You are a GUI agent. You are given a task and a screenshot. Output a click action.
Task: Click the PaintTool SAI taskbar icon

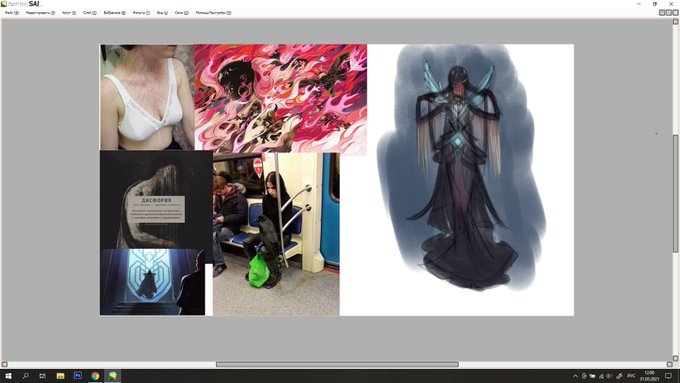click(x=112, y=376)
